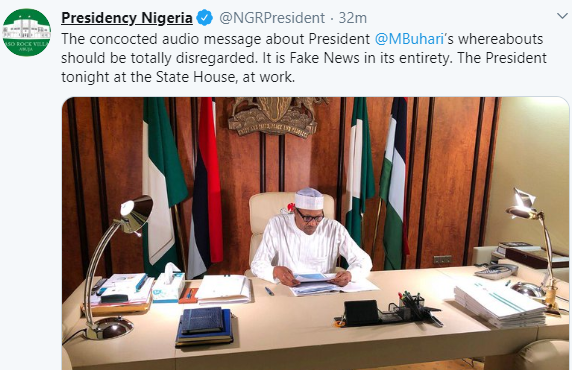The height and width of the screenshot is (370, 572).
Task: Expand the tweet options chevron
Action: pyautogui.click(x=563, y=16)
